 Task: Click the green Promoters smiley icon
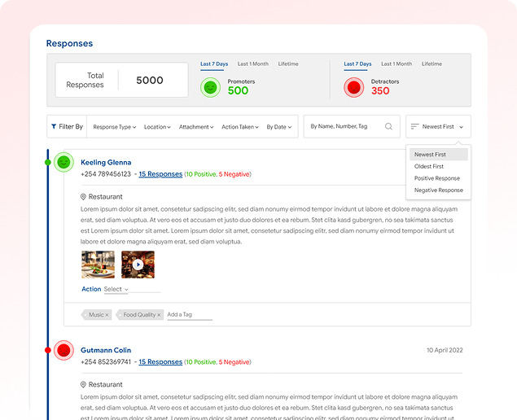[x=210, y=87]
